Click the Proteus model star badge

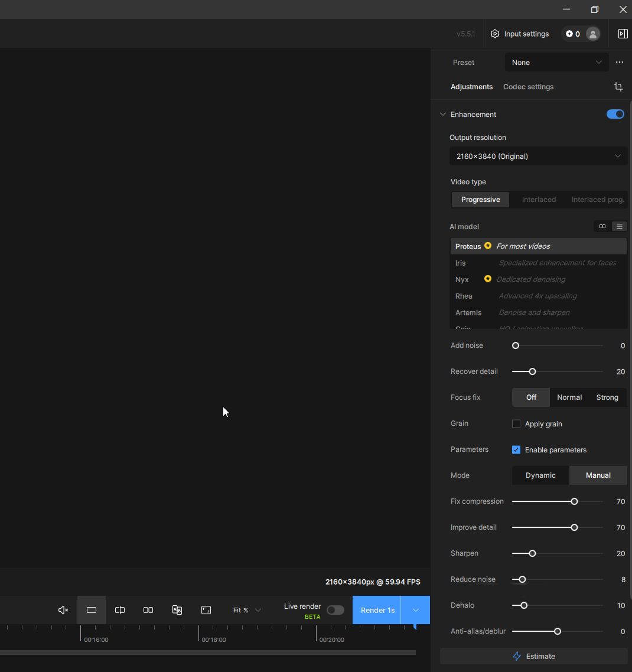point(488,246)
